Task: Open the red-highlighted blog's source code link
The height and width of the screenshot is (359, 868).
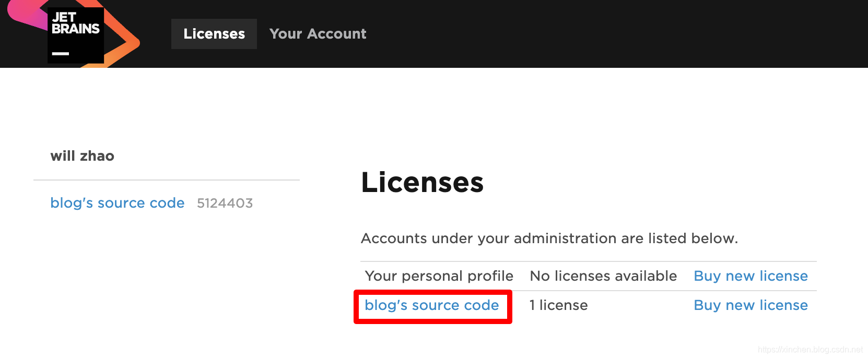Action: (432, 305)
